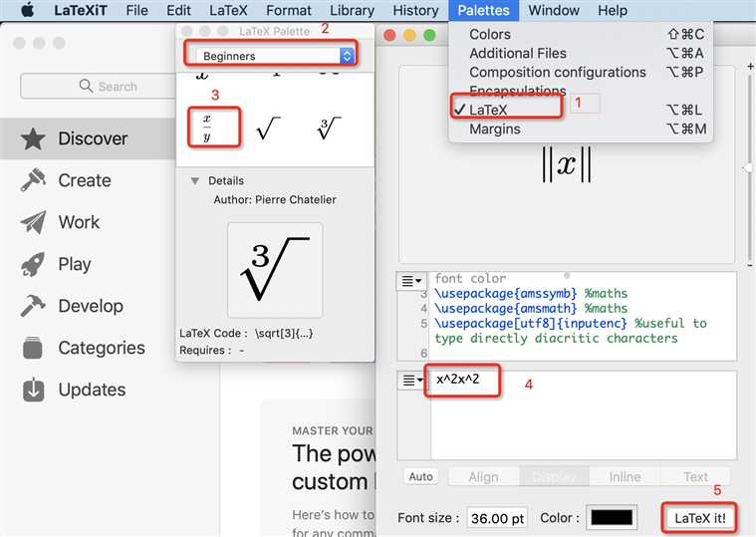Image resolution: width=756 pixels, height=537 pixels.
Task: Click the x^2x^2 source text field
Action: 584,415
